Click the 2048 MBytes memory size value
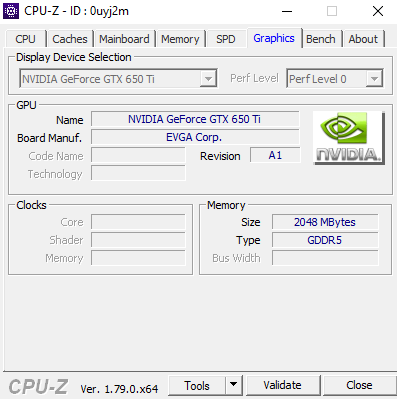The width and height of the screenshot is (397, 399). 325,222
